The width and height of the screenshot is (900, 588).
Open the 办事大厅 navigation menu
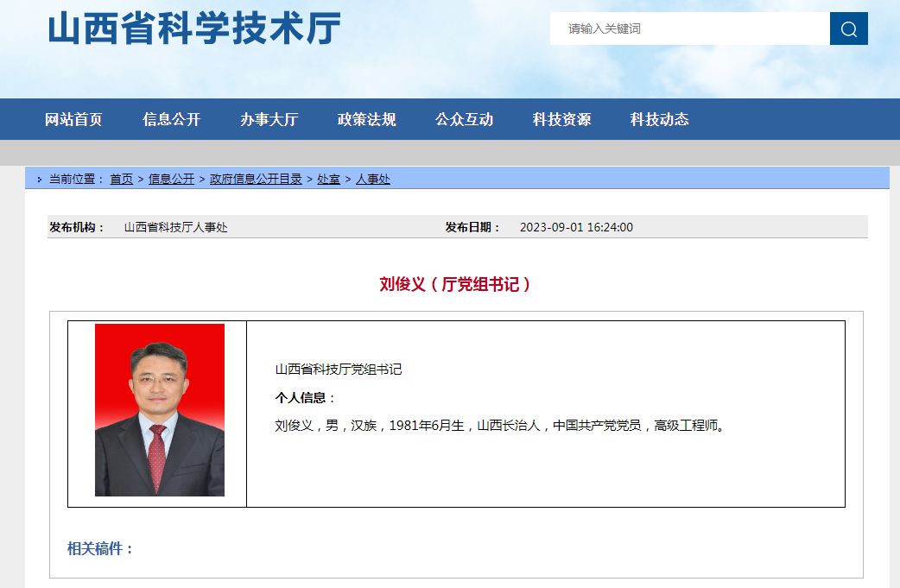[269, 119]
